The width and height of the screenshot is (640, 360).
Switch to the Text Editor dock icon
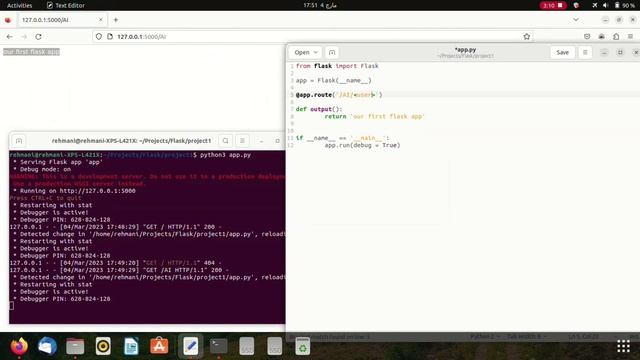(x=190, y=347)
